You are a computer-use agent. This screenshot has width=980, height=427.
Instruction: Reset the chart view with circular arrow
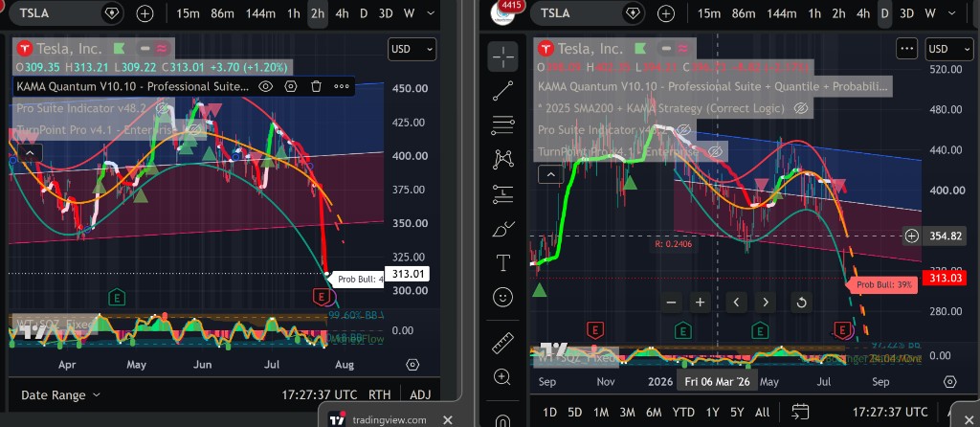pyautogui.click(x=801, y=303)
